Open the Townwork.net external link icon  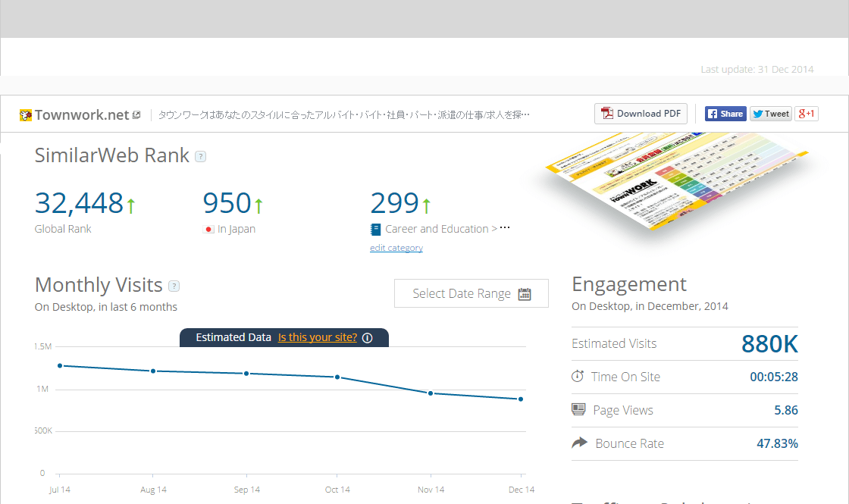click(136, 114)
